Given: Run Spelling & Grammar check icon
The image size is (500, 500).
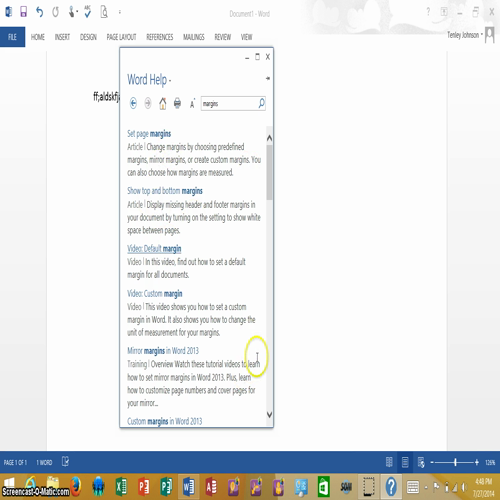Looking at the screenshot, I should click(x=87, y=12).
